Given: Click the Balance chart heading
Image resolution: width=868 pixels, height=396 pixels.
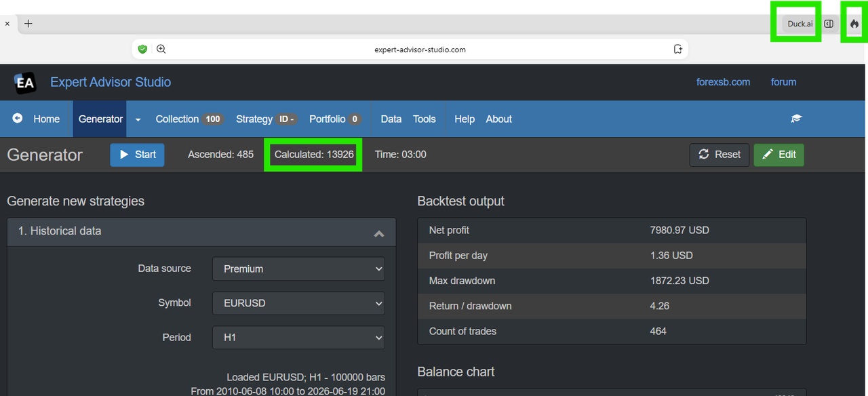Looking at the screenshot, I should (x=456, y=372).
